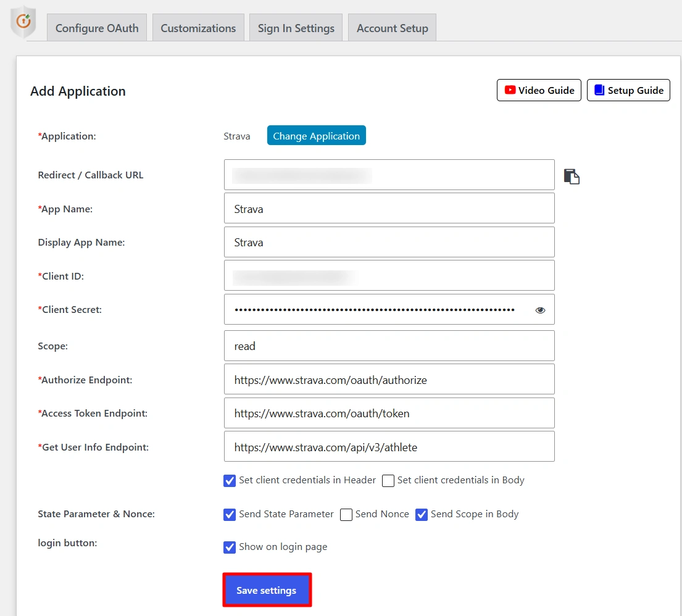
Task: Enable Set client credentials in Body
Action: tap(388, 480)
